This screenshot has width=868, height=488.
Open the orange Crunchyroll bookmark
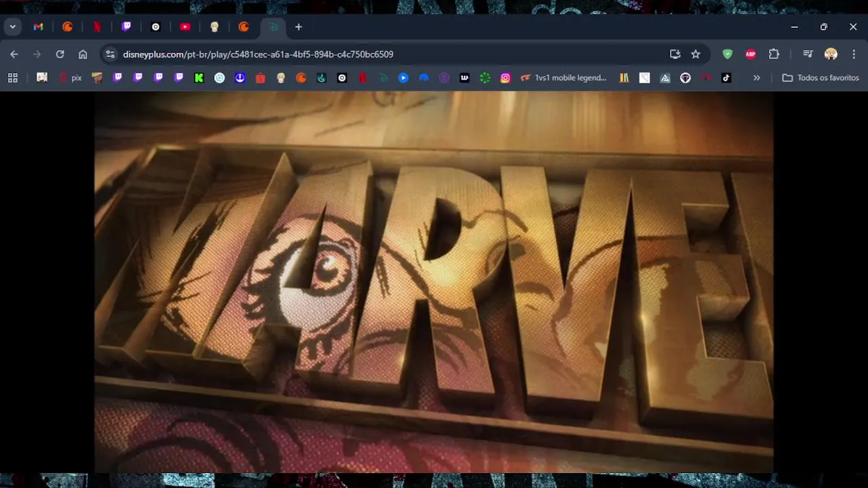coord(301,78)
